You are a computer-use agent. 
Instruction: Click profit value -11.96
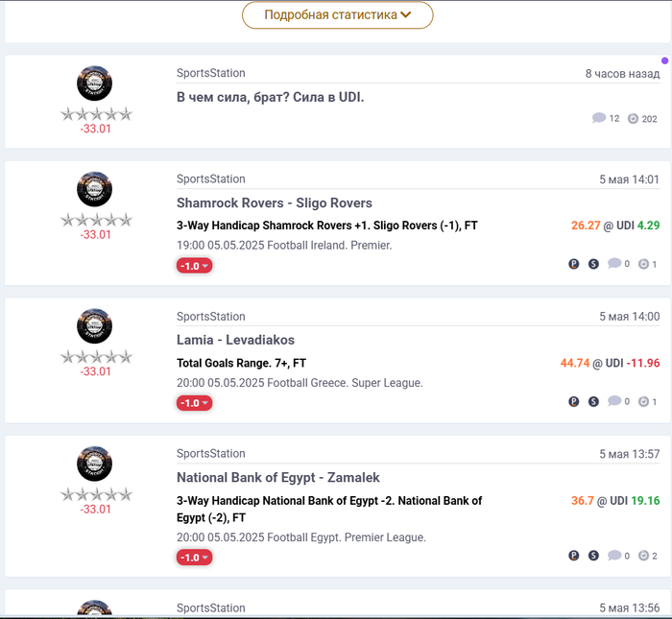[643, 364]
